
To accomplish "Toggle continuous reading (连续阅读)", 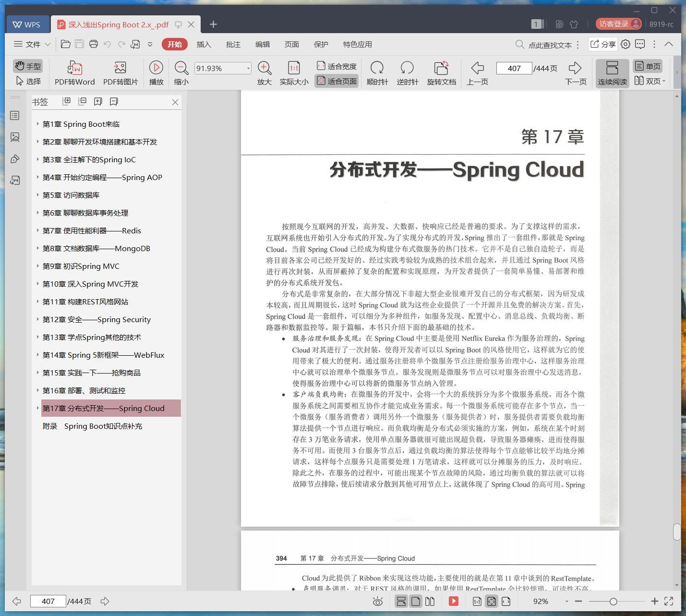I will pyautogui.click(x=612, y=73).
